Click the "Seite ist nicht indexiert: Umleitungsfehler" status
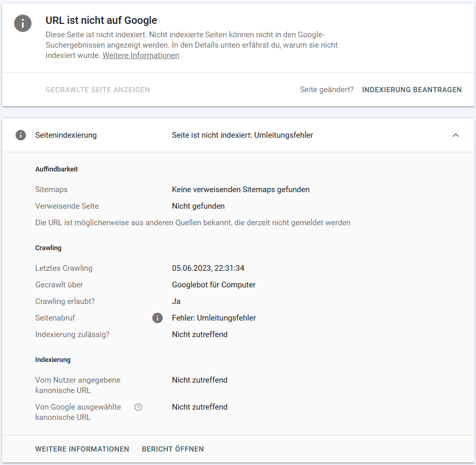 coord(242,135)
